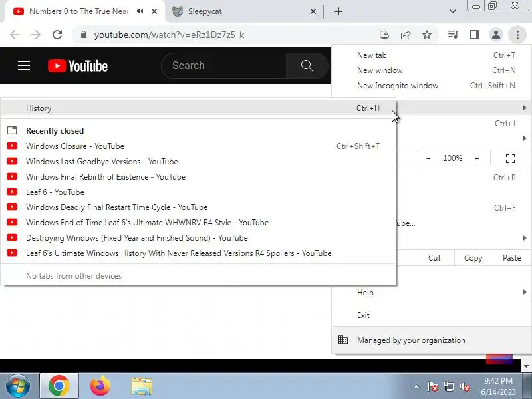This screenshot has width=532, height=399.
Task: Go to YouTube home via logo
Action: (78, 66)
